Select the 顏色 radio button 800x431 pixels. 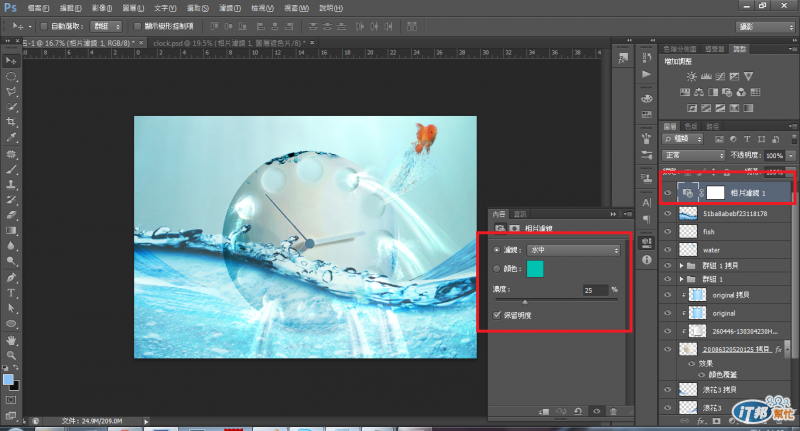point(497,268)
